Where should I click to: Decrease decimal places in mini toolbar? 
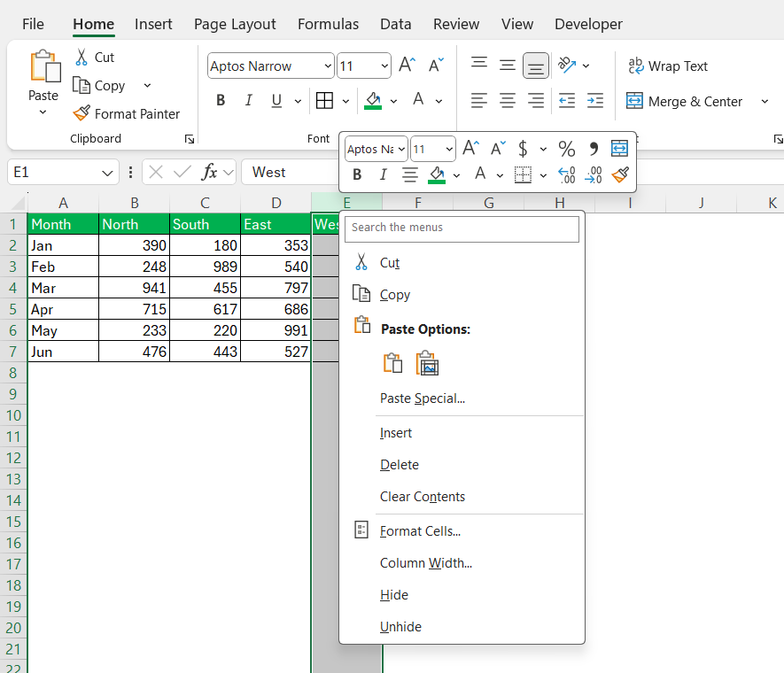tap(593, 174)
